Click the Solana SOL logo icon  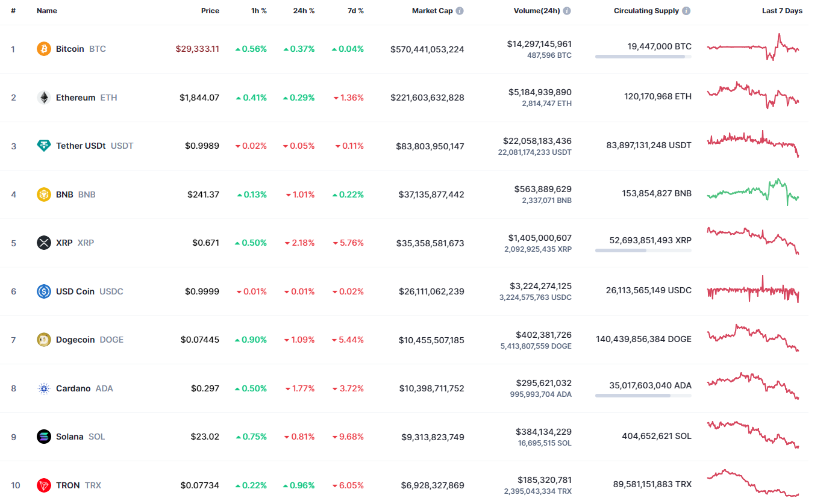pyautogui.click(x=43, y=437)
